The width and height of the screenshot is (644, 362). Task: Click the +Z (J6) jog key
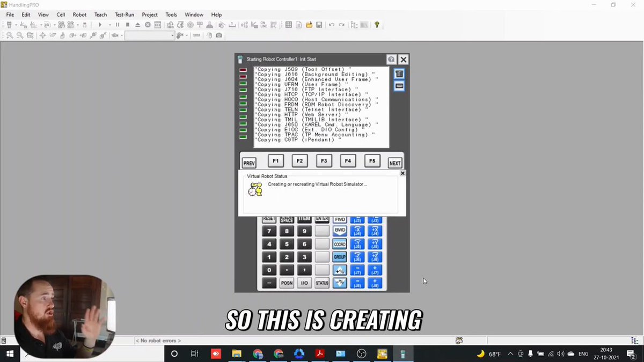pyautogui.click(x=375, y=257)
